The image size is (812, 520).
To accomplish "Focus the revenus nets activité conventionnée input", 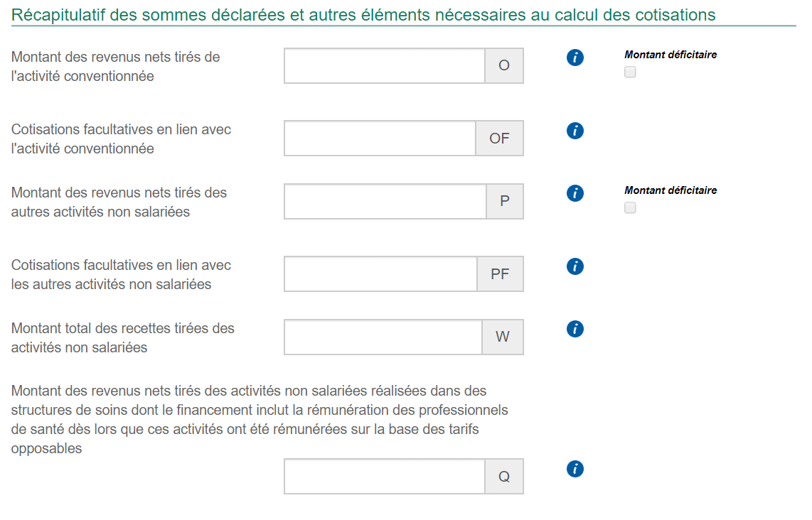I will [x=385, y=66].
